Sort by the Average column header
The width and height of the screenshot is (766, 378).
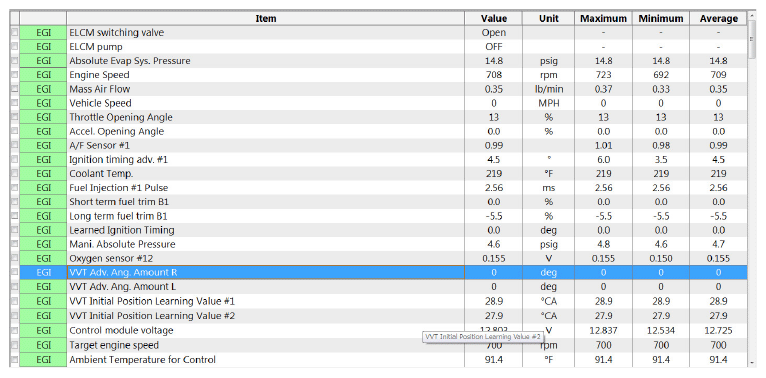(x=718, y=19)
